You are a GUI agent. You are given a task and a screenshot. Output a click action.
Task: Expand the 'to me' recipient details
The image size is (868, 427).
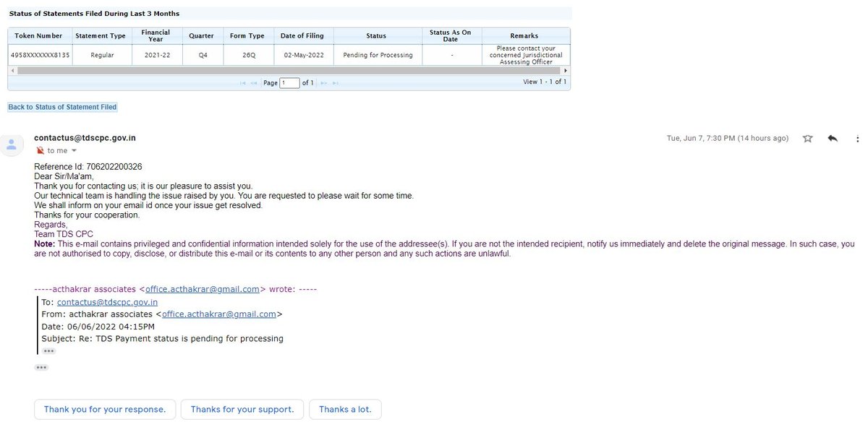pyautogui.click(x=74, y=151)
